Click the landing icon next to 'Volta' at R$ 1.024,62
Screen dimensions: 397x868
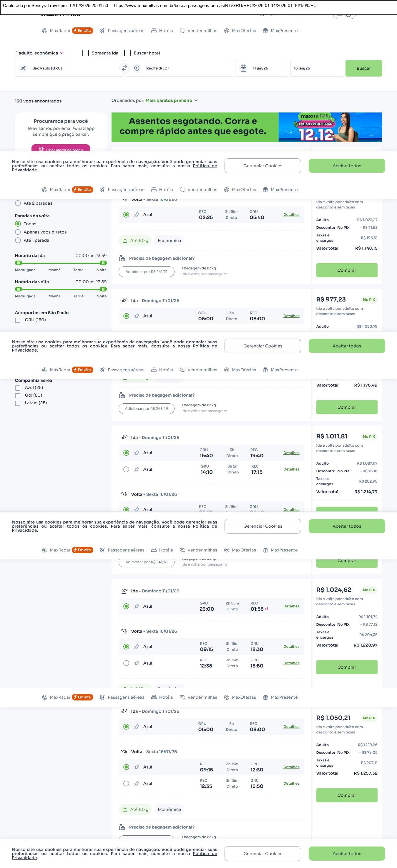pos(124,631)
